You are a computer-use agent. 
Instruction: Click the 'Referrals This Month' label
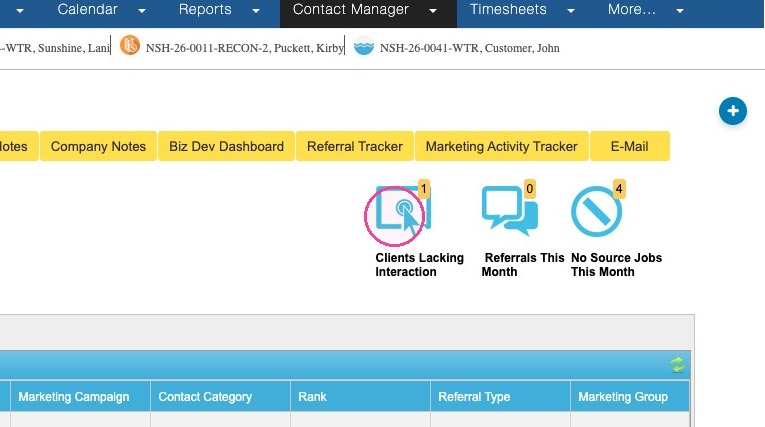click(523, 264)
